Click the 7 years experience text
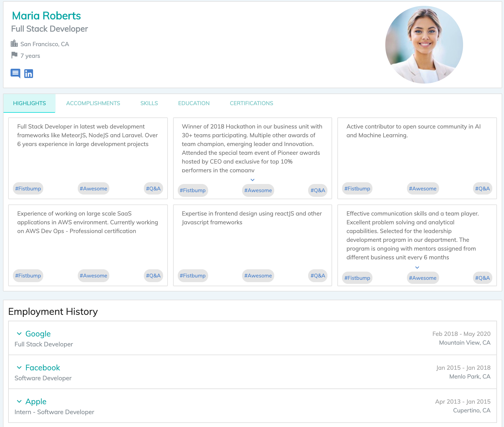 (x=30, y=56)
